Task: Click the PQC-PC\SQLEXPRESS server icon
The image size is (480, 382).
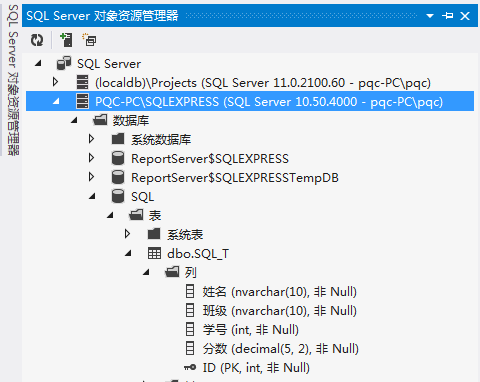Action: tap(82, 101)
